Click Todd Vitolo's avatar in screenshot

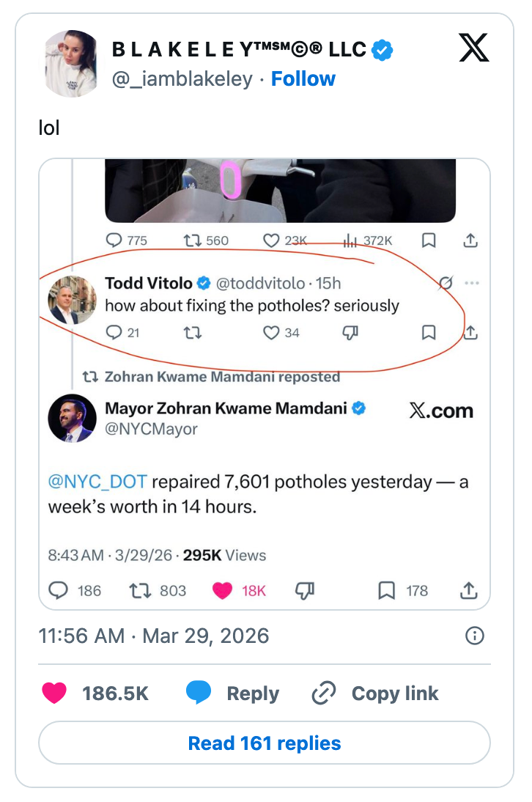(x=72, y=300)
